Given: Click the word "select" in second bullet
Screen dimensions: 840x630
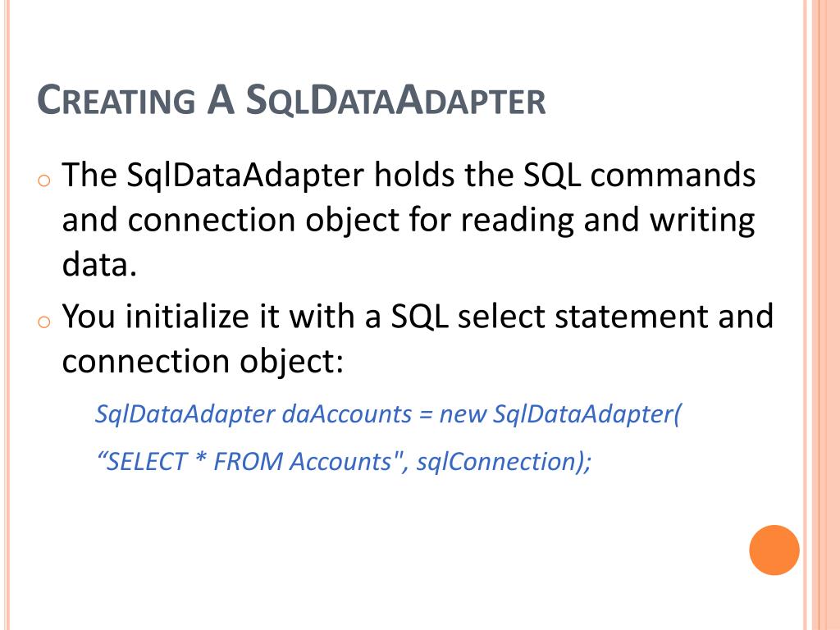Looking at the screenshot, I should point(498,316).
